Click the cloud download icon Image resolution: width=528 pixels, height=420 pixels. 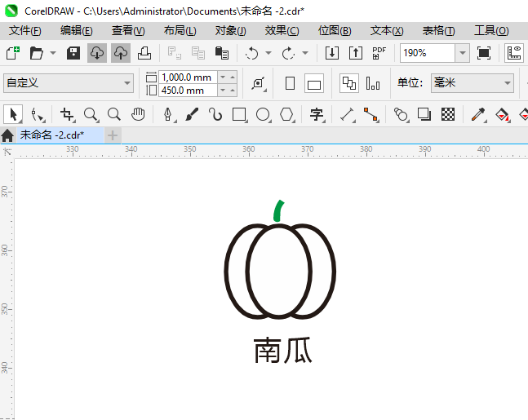click(97, 53)
